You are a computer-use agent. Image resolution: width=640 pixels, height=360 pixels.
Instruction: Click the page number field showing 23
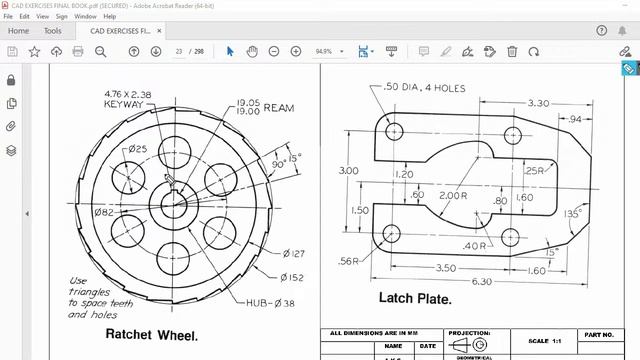[179, 51]
